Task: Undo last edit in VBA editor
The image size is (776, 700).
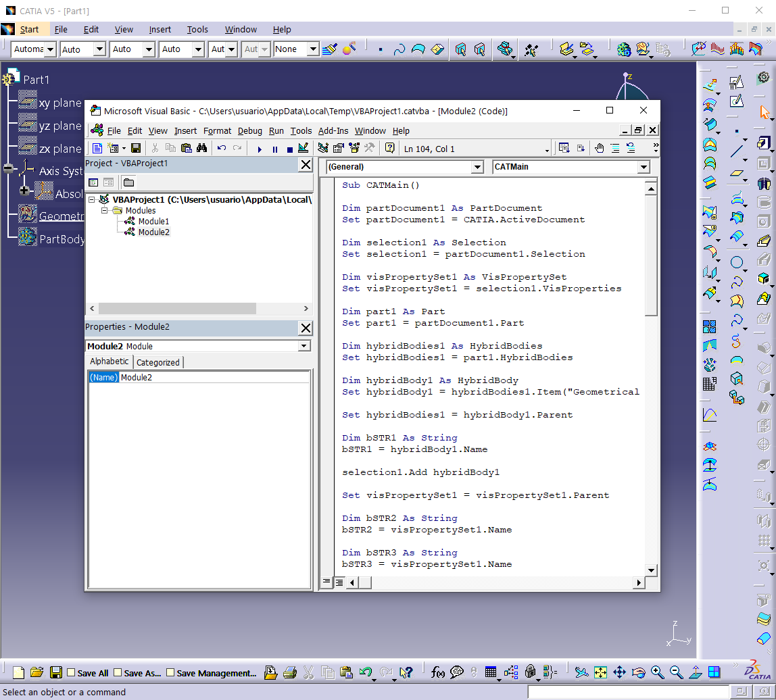Action: [222, 148]
